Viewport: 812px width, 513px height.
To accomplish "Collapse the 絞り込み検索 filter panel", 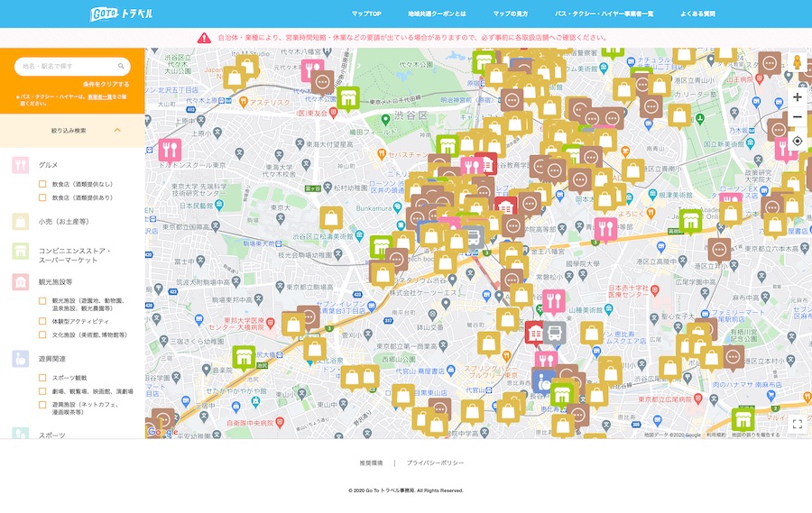I will click(x=117, y=131).
